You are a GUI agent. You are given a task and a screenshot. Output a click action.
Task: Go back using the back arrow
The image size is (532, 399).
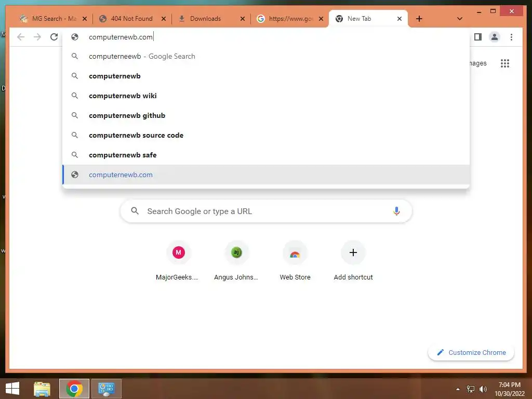[21, 37]
